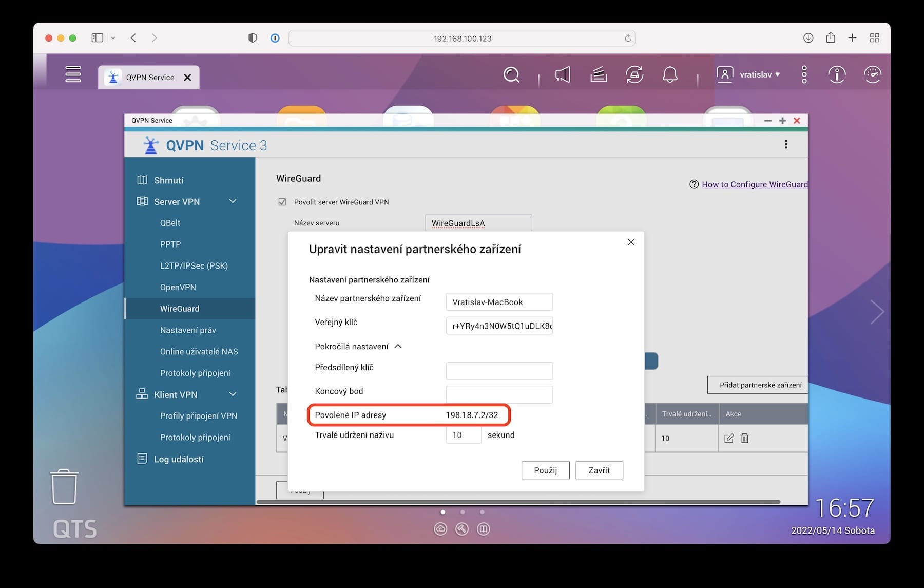The height and width of the screenshot is (588, 924).
Task: Open the QTS notice board megaphone icon
Action: 563,75
